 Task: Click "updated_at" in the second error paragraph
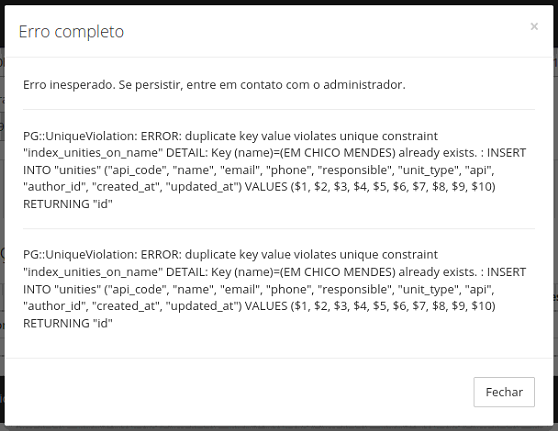coord(202,306)
